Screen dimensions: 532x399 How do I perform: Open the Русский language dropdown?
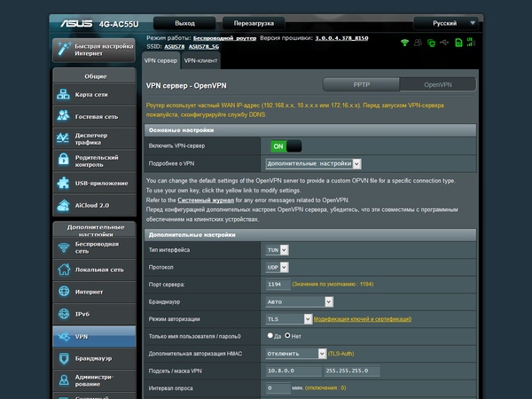pos(446,23)
